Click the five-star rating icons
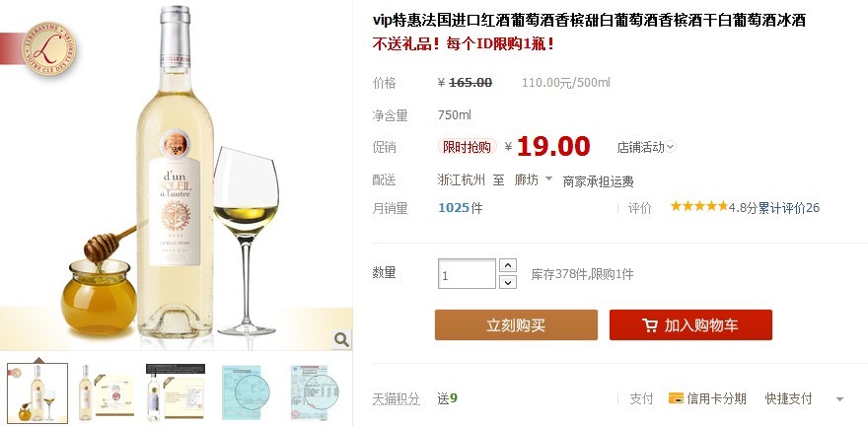Image resolution: width=868 pixels, height=426 pixels. coord(699,206)
